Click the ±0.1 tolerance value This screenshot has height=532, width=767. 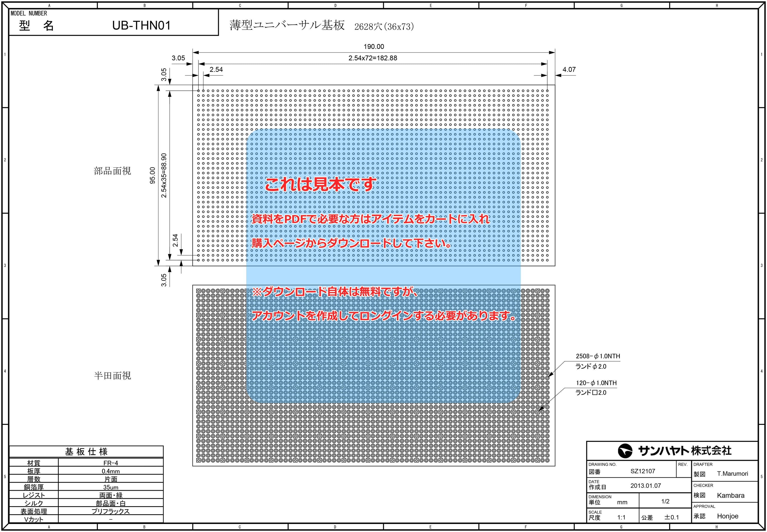pyautogui.click(x=672, y=517)
